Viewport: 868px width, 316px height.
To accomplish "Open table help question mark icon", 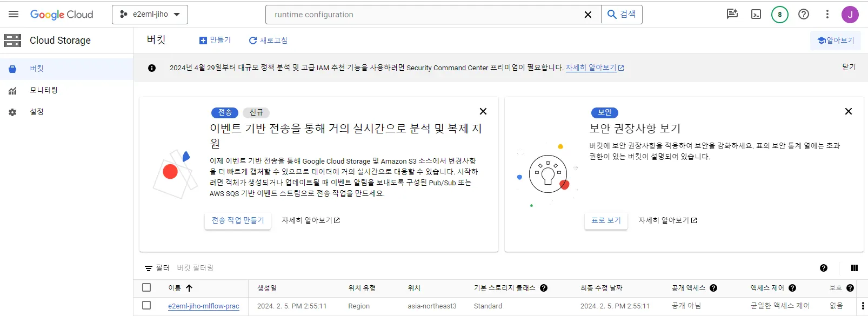I will (824, 268).
